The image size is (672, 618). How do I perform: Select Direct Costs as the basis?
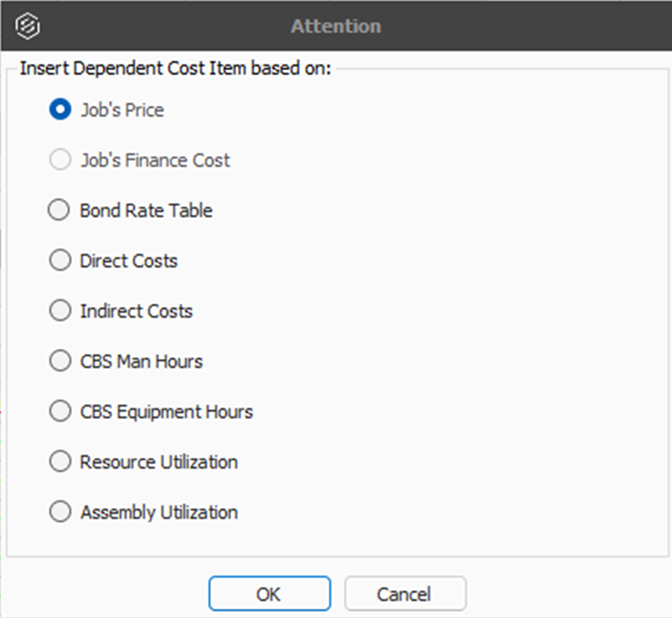(60, 261)
